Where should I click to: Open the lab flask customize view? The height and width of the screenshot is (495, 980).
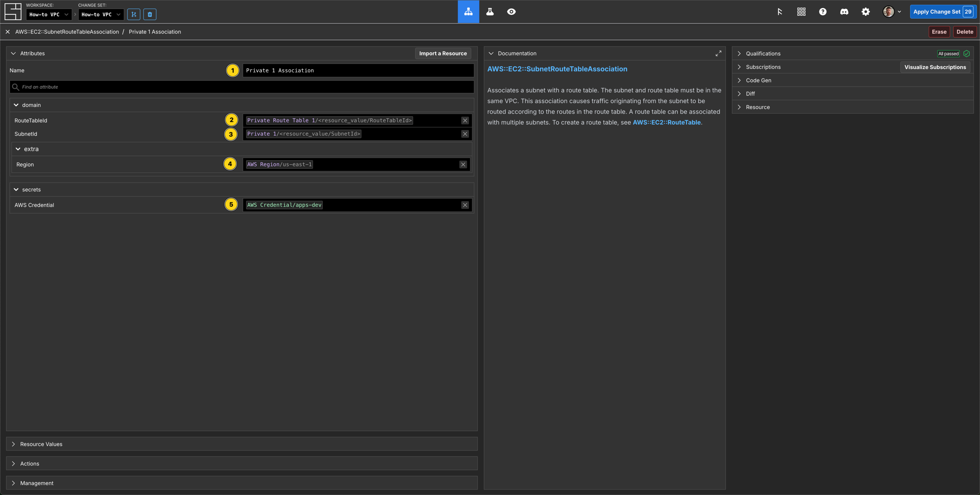(x=490, y=12)
